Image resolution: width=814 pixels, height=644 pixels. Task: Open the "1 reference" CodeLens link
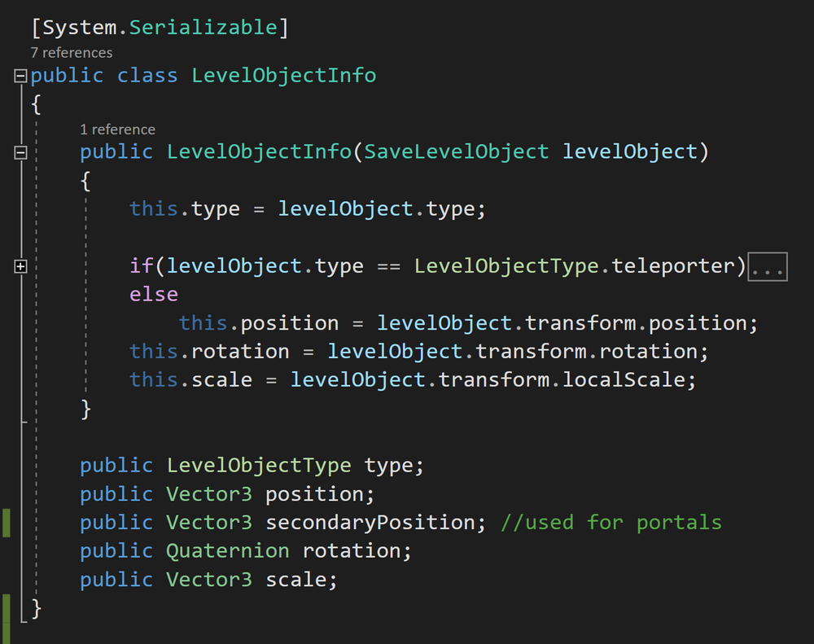click(x=117, y=129)
